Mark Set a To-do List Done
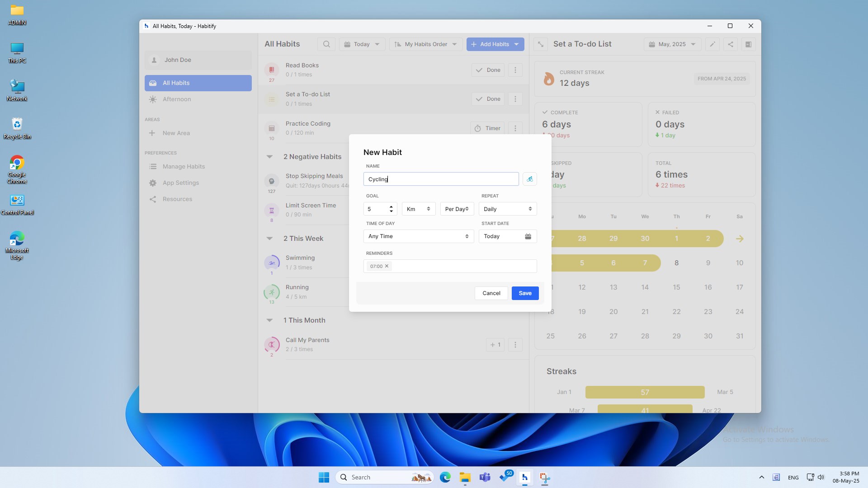The height and width of the screenshot is (488, 868). pos(488,99)
